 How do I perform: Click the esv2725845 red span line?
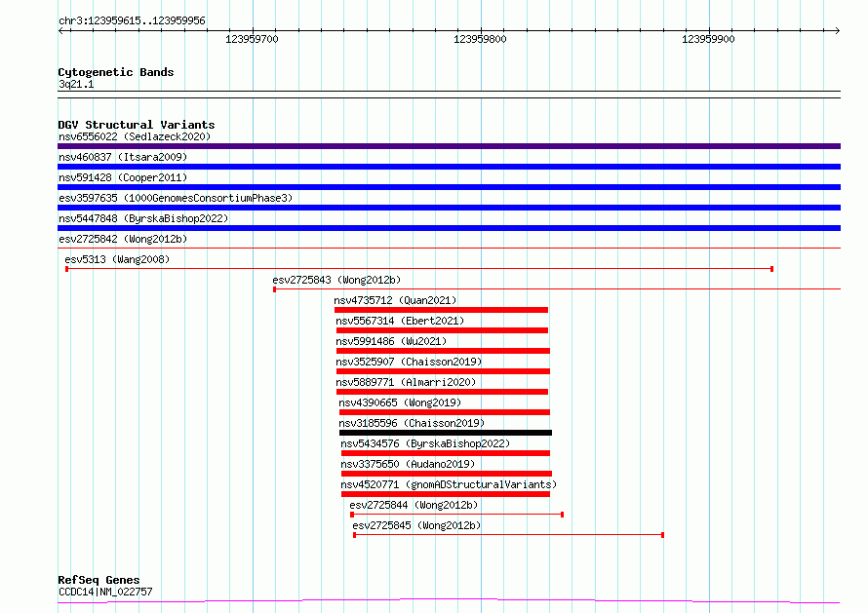[509, 535]
